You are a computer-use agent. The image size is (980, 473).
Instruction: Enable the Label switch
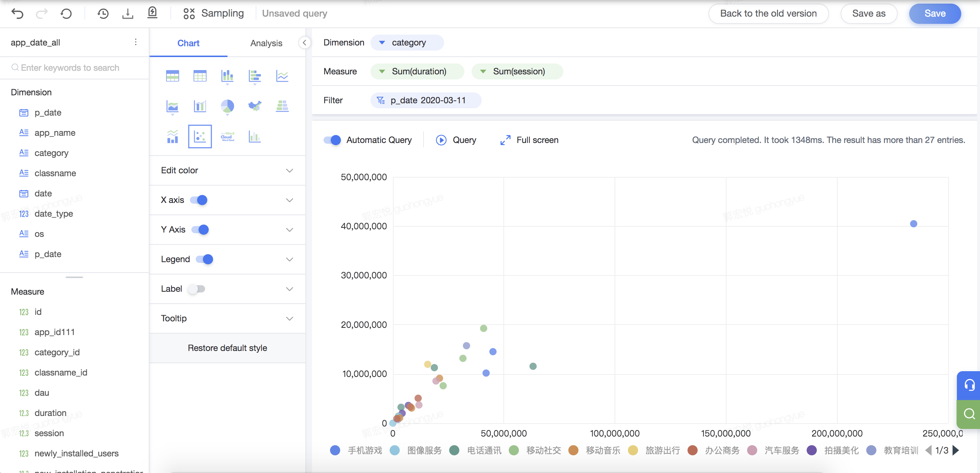point(197,289)
